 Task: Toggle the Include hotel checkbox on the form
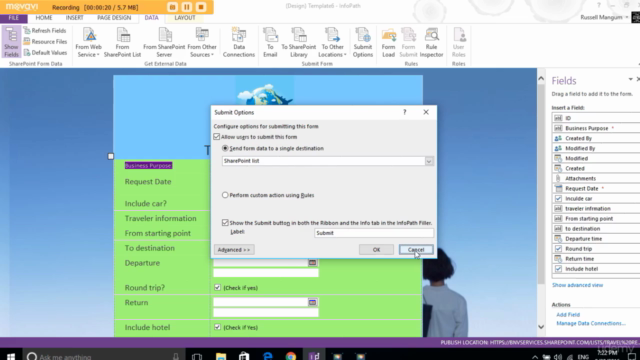pos(217,327)
